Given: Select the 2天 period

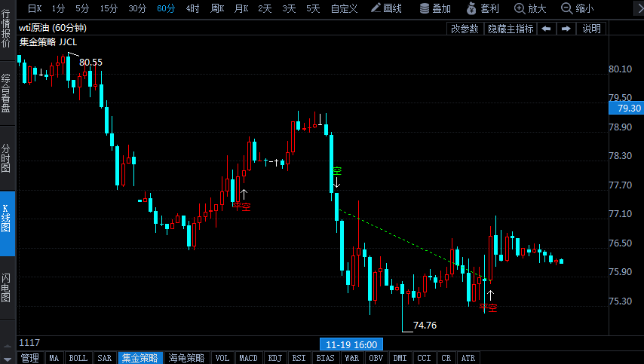Looking at the screenshot, I should [x=265, y=8].
